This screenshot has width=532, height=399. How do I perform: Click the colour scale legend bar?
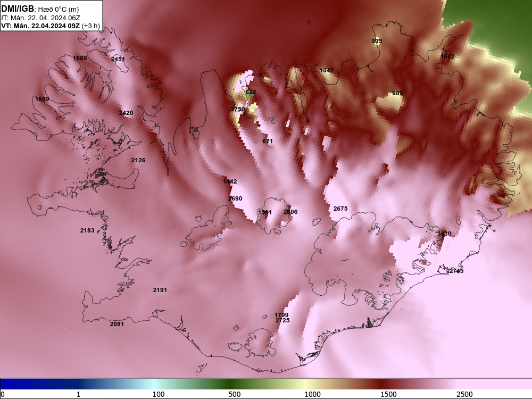pos(266,384)
